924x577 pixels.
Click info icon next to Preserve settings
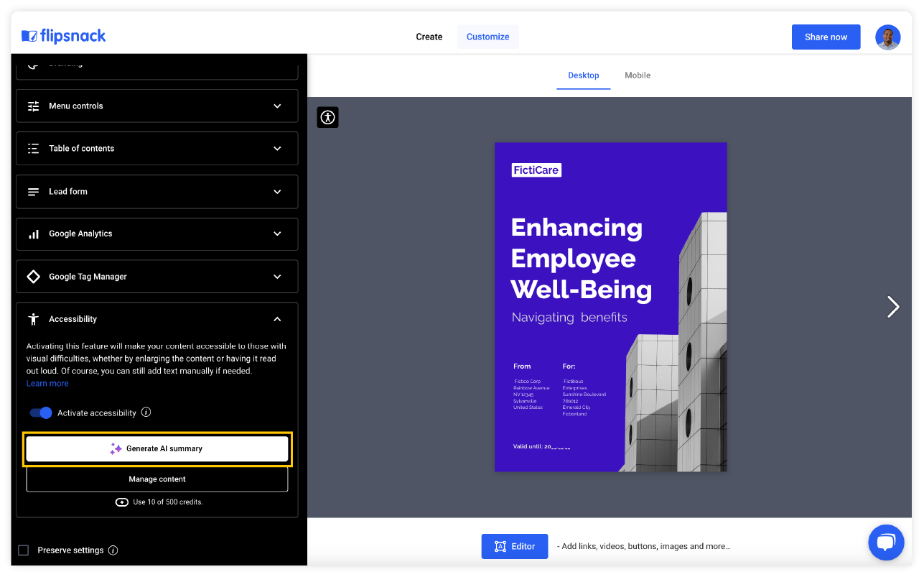pos(113,550)
